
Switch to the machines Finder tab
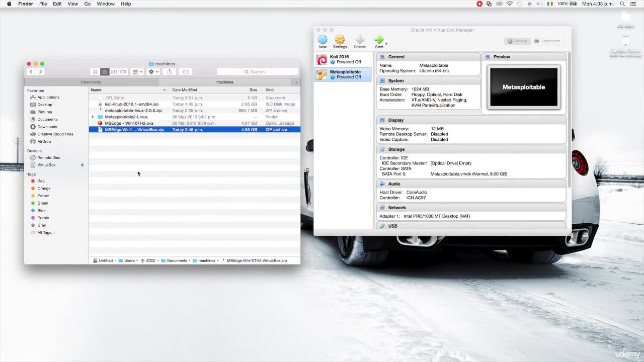[x=225, y=82]
